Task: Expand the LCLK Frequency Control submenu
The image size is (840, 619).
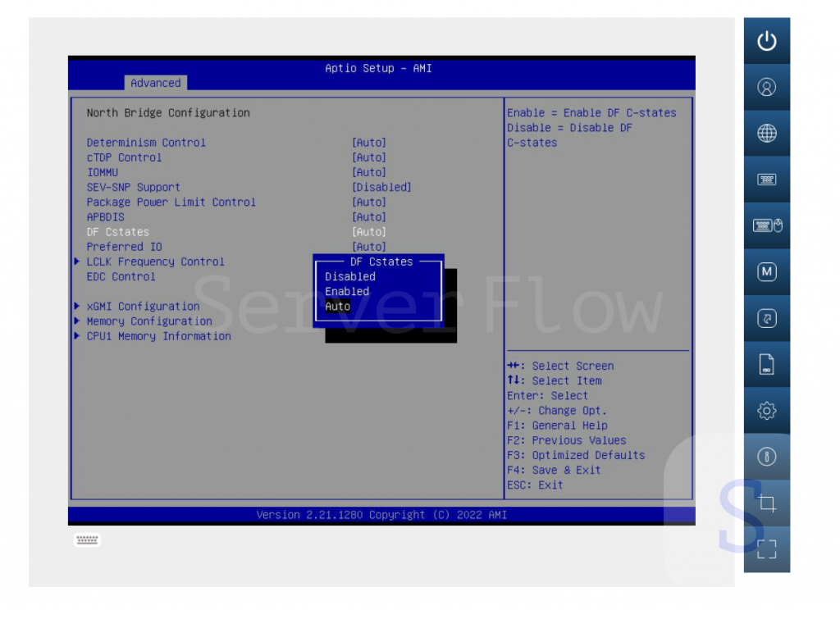Action: coord(155,262)
